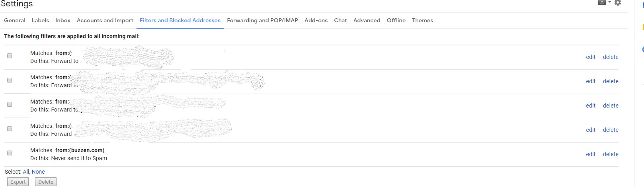Open the Advanced settings tab
Screen dimensions: 644x188
point(367,20)
